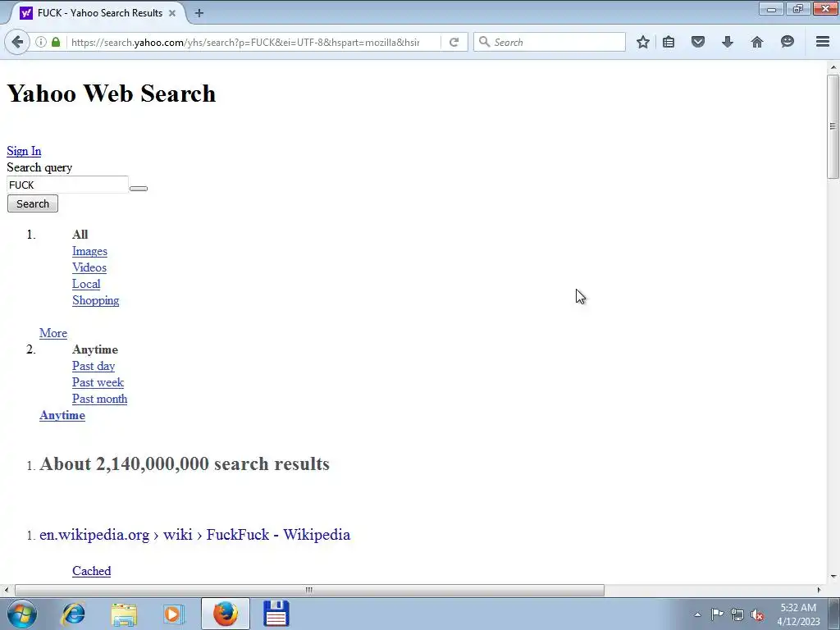Click the magnifier icon in the search bar
840x630 pixels.
tap(484, 42)
